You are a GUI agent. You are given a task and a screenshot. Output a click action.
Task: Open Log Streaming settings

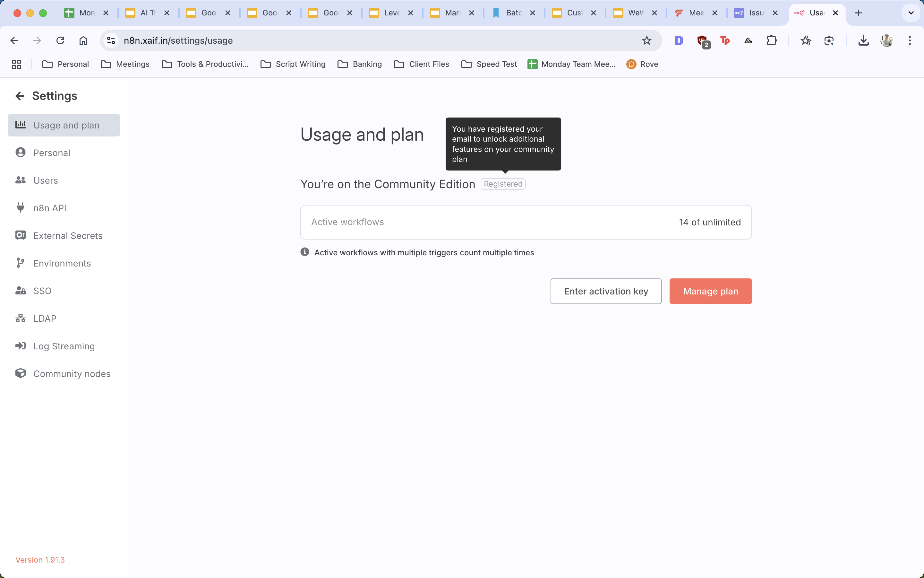pos(64,346)
